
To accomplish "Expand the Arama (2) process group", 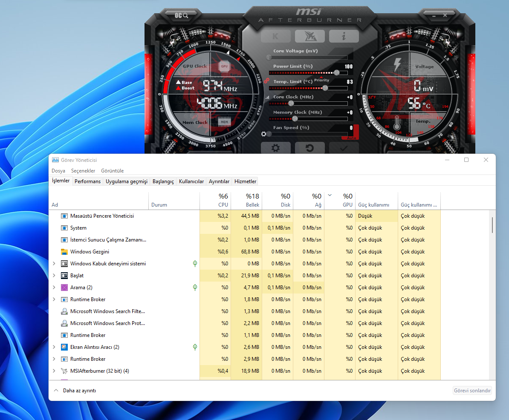I will (x=54, y=288).
